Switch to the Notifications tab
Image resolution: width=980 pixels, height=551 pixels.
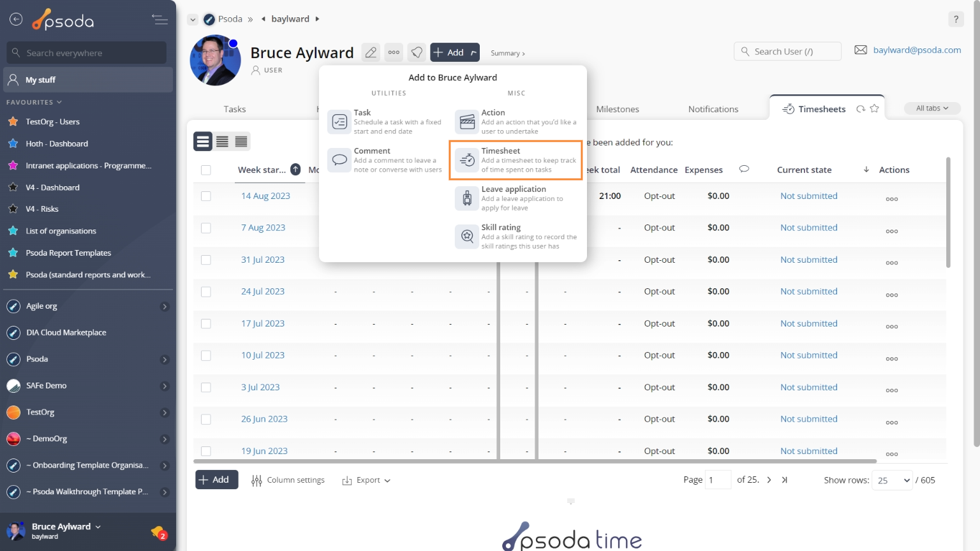pos(713,109)
